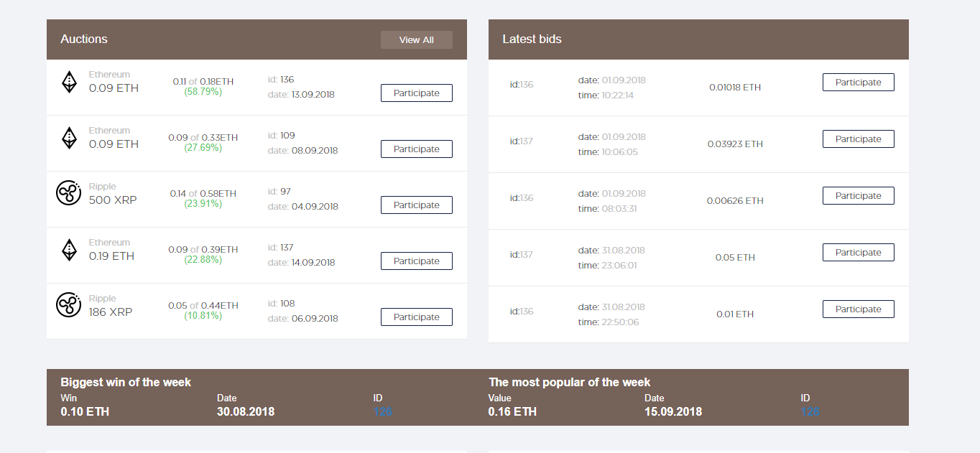Open ID link under Biggest win of the week

click(x=382, y=412)
